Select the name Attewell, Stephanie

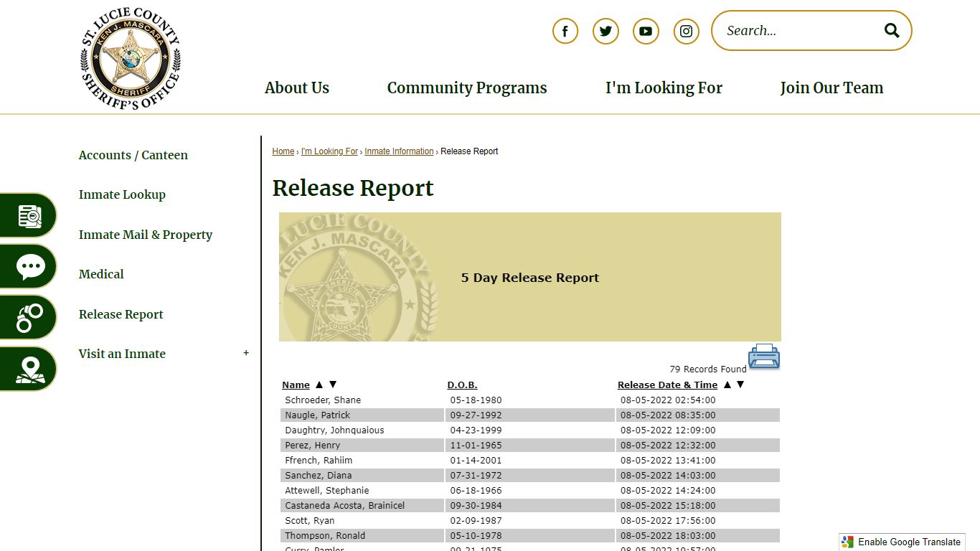click(x=327, y=491)
